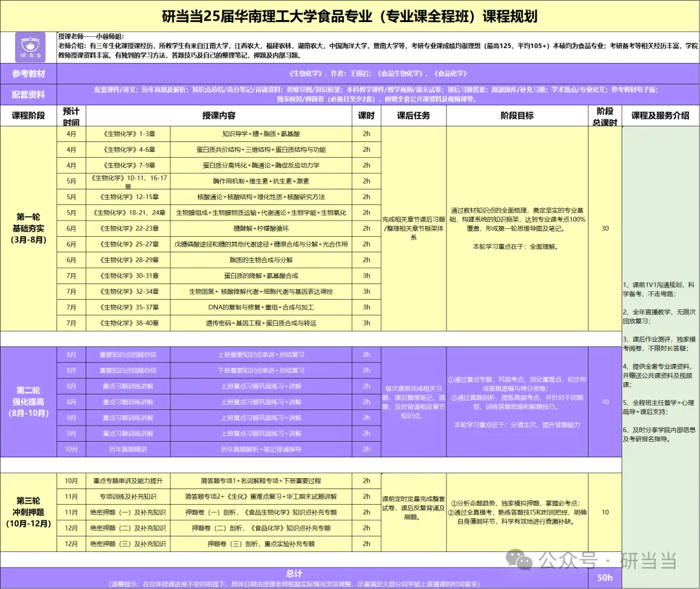700x589 pixels.
Task: Click the 《生物化学》32-34章 cell
Action: point(128,291)
